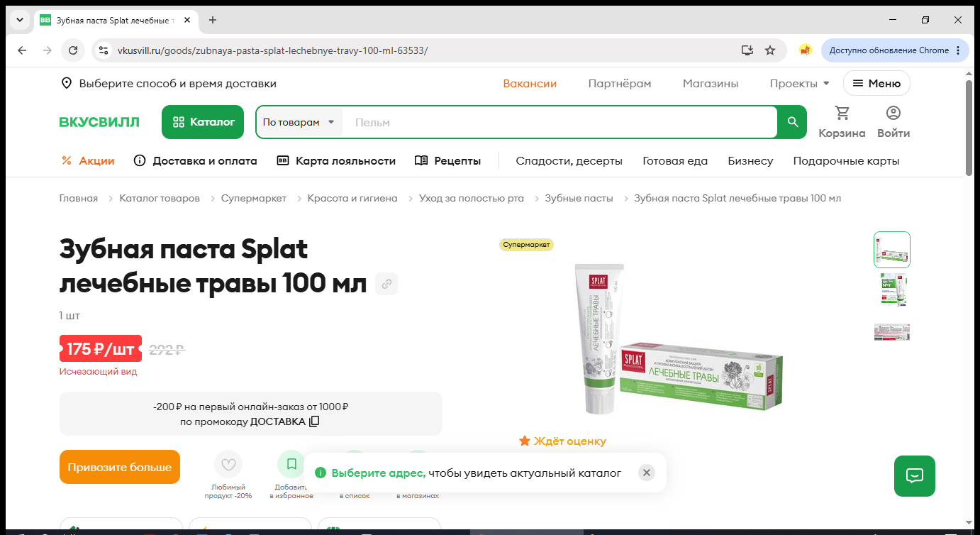Open the Партнёрам link

620,84
